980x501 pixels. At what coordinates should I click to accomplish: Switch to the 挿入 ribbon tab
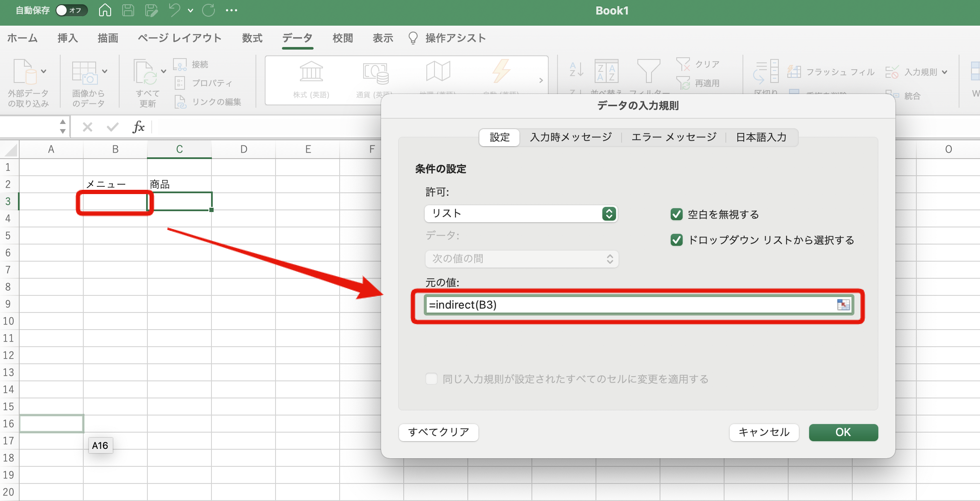pos(67,38)
